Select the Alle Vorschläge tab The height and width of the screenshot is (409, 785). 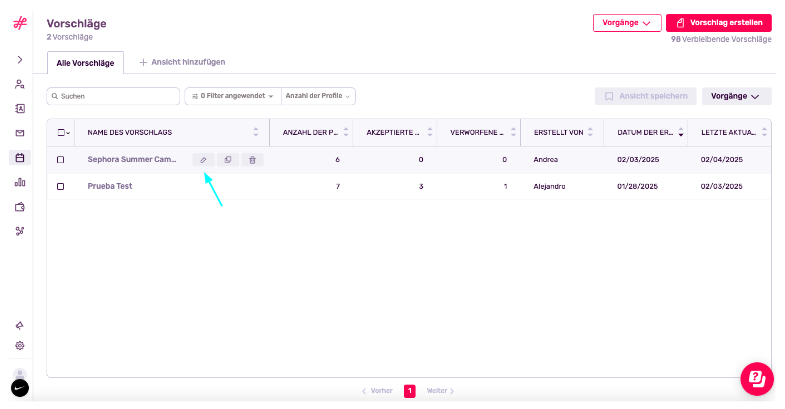(85, 63)
